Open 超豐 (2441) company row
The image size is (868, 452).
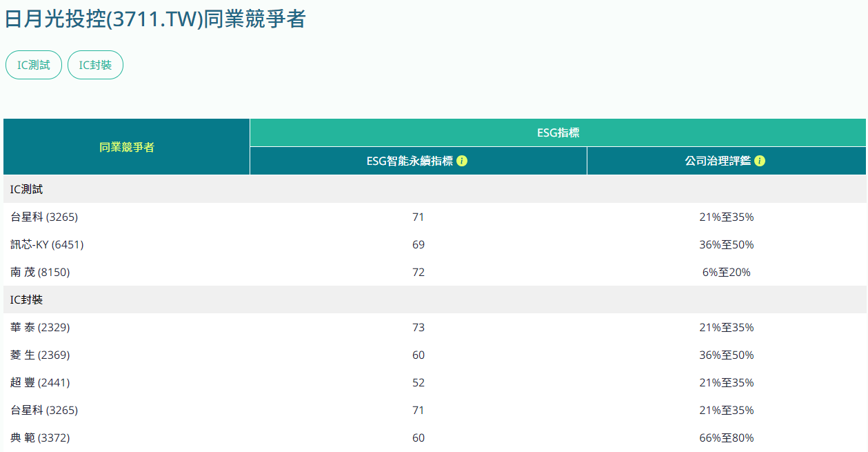[40, 382]
